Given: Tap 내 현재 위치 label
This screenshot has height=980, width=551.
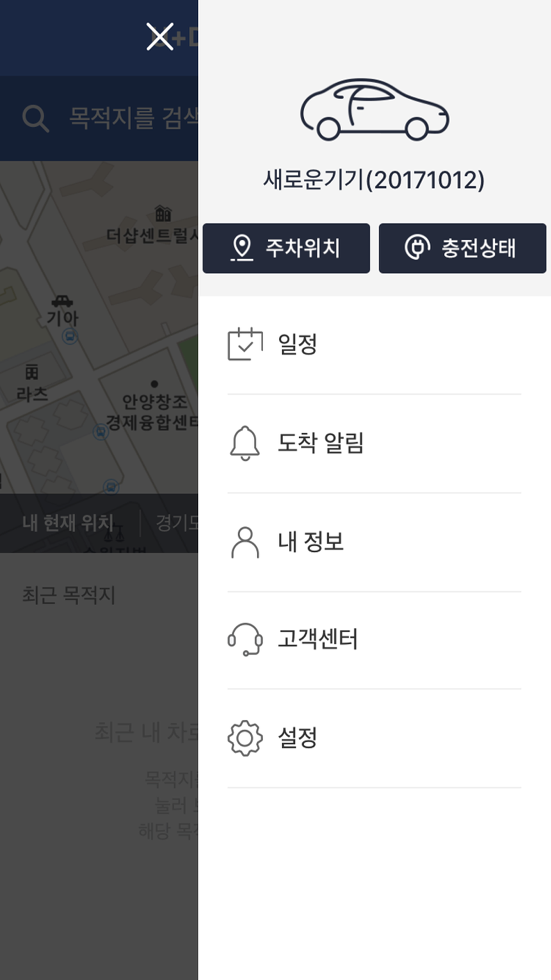Looking at the screenshot, I should click(x=68, y=523).
